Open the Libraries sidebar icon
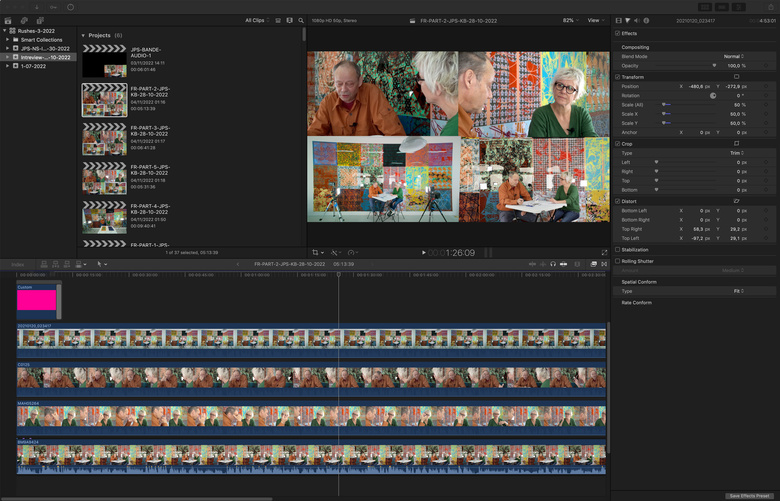The image size is (780, 501). tap(7, 20)
